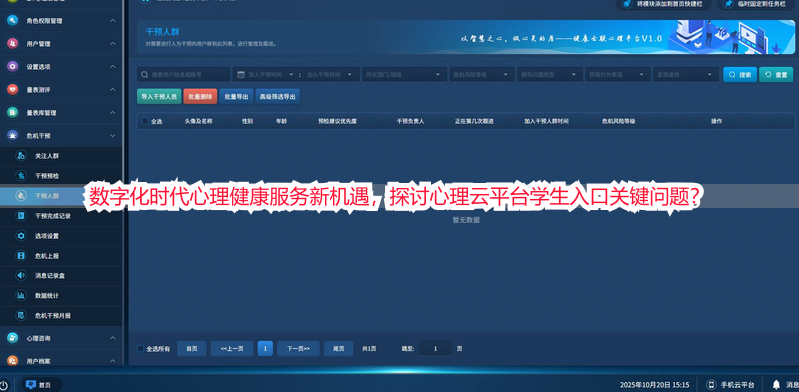Click the 重置 reset button
The width and height of the screenshot is (799, 392).
[x=776, y=74]
